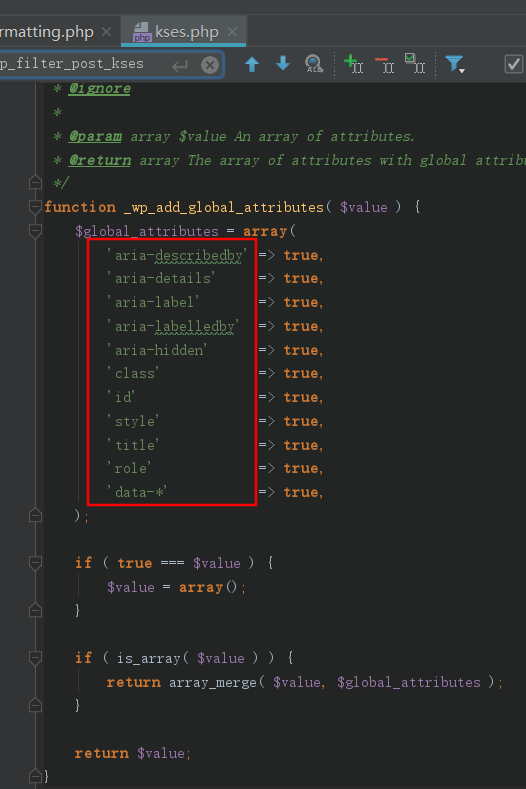The height and width of the screenshot is (789, 526).
Task: Clear the search text with the X icon
Action: pos(210,65)
